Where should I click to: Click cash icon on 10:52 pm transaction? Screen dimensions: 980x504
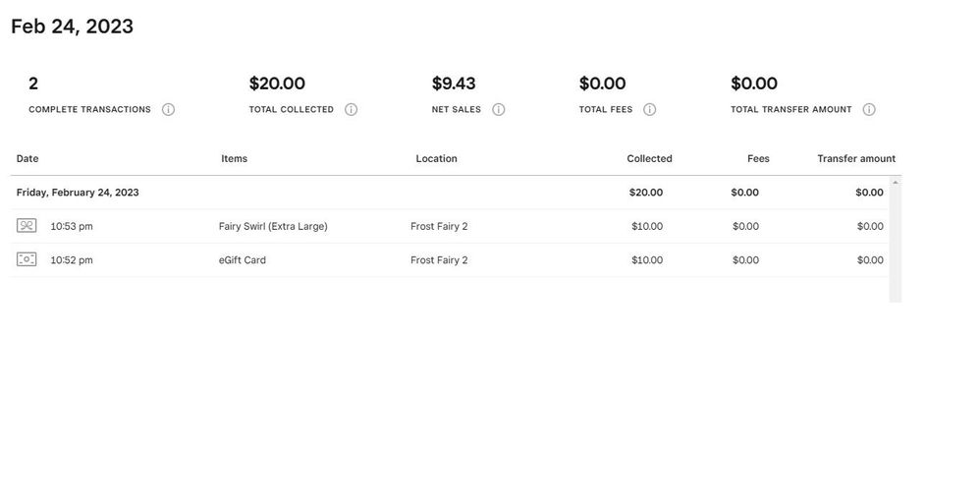[27, 260]
